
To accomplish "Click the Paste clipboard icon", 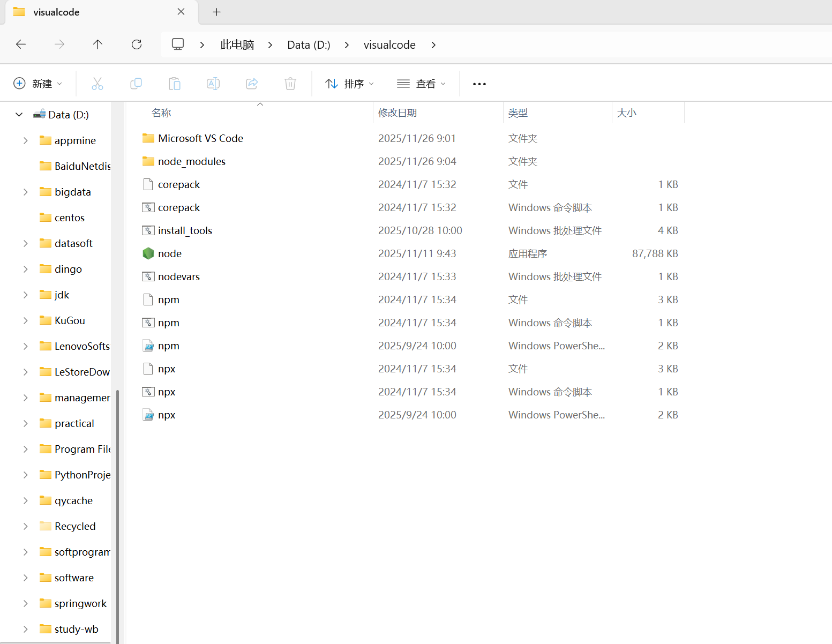I will 175,84.
